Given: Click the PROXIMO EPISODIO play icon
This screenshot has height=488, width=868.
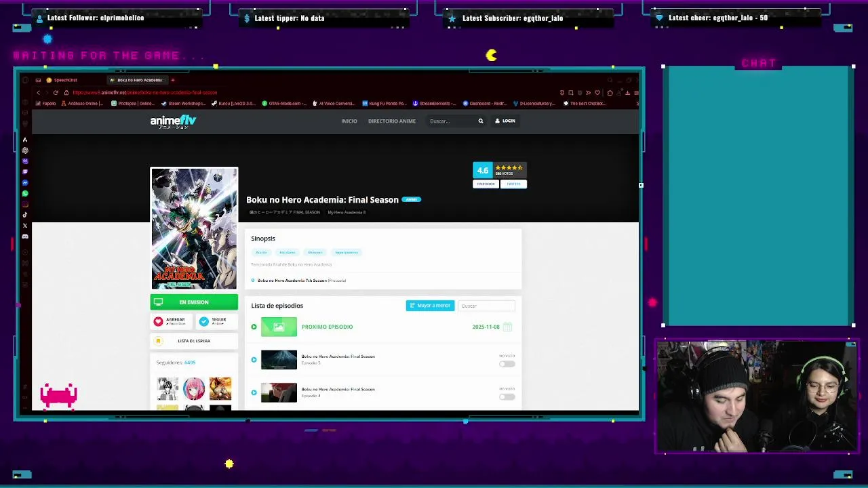Looking at the screenshot, I should [254, 327].
